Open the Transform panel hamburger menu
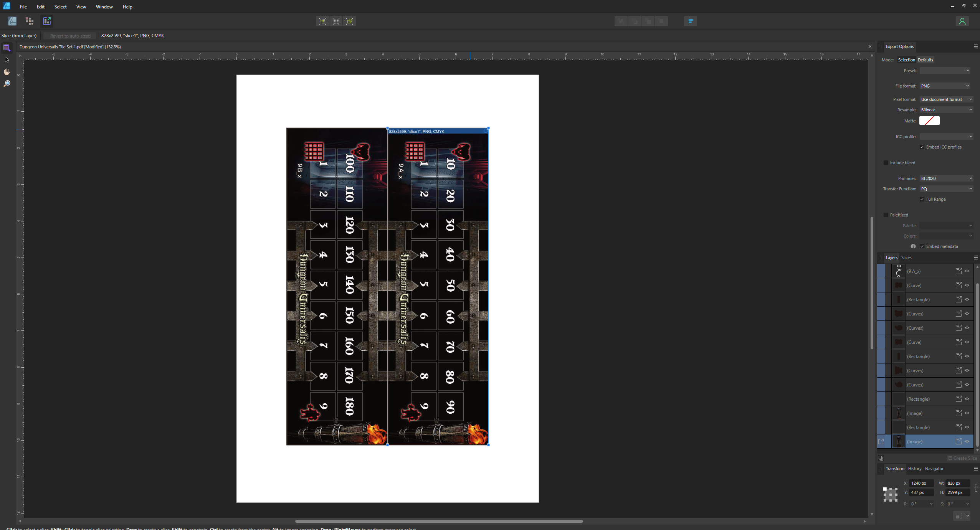The height and width of the screenshot is (530, 980). coord(975,469)
